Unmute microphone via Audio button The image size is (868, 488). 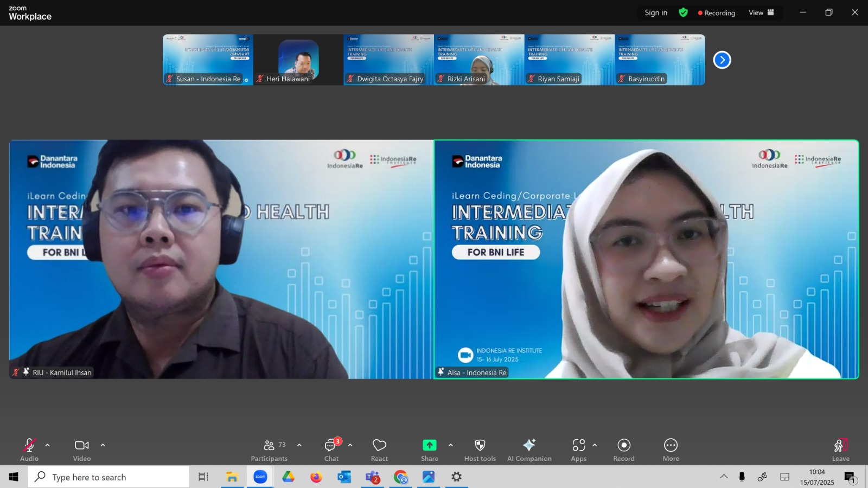point(29,450)
